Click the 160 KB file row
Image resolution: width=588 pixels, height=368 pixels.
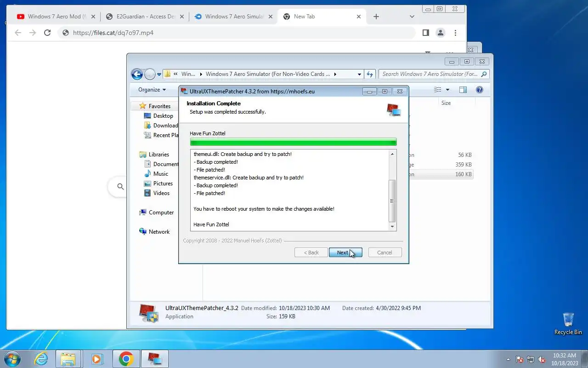[x=441, y=174]
